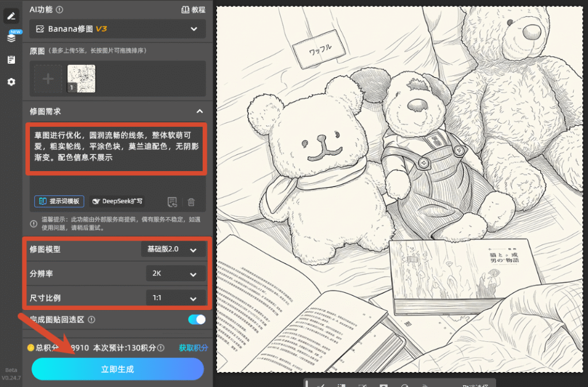Delete prompt text with trash icon
The image size is (588, 387).
click(191, 202)
